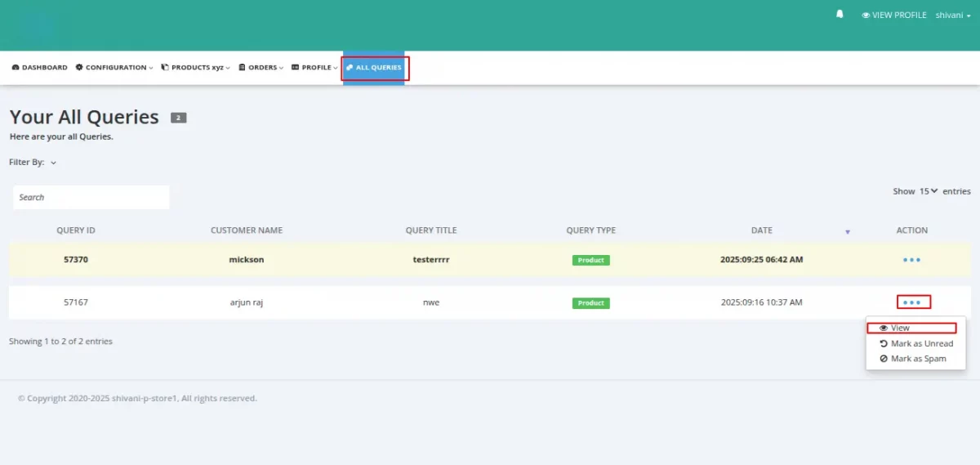Click date 2025:09:25 06:42 AM
This screenshot has width=980, height=465.
pyautogui.click(x=762, y=260)
